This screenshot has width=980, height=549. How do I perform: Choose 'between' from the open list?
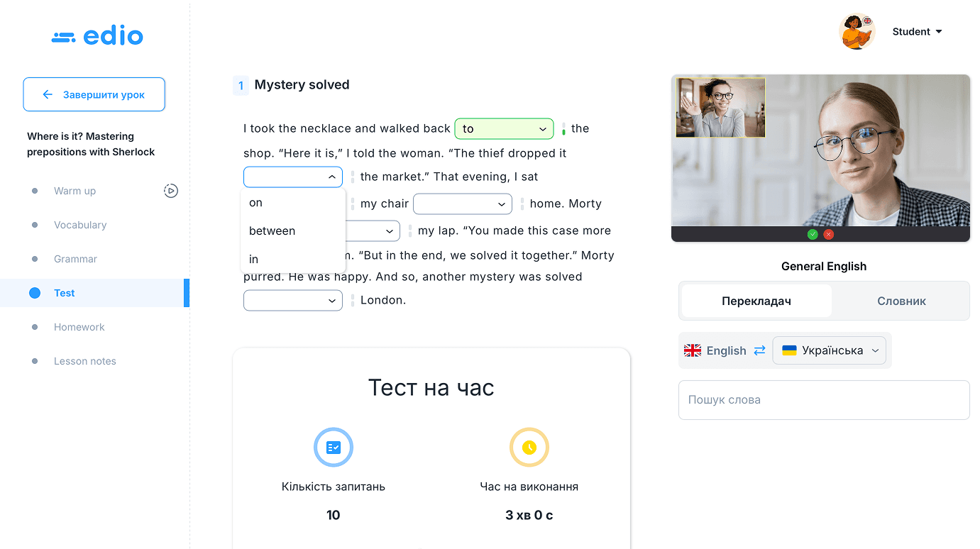[x=293, y=231]
